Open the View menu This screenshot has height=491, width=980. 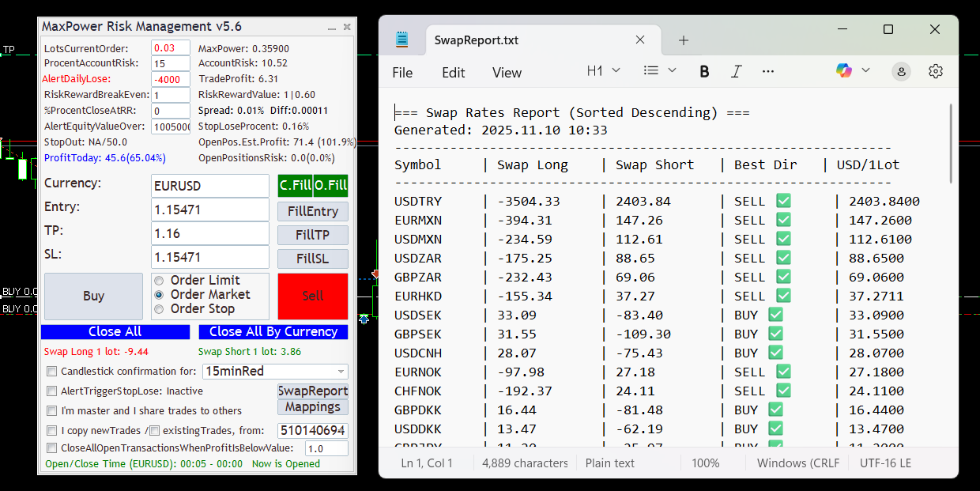(507, 73)
